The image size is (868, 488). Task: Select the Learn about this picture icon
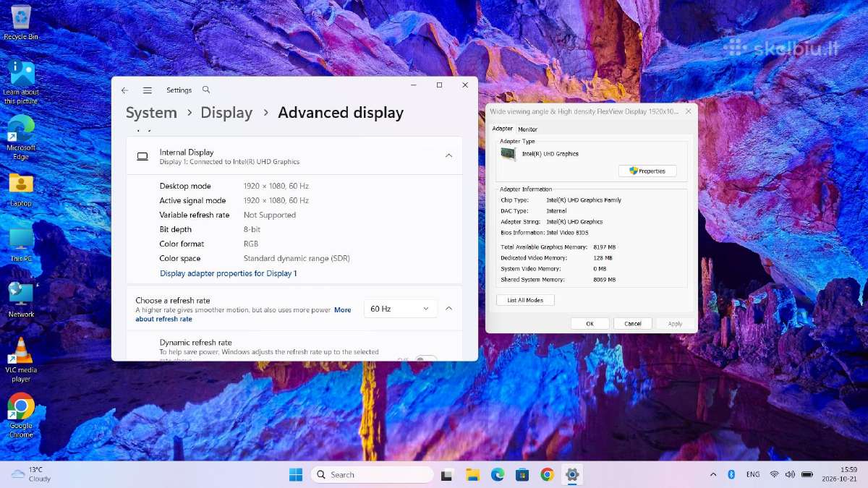coord(21,82)
